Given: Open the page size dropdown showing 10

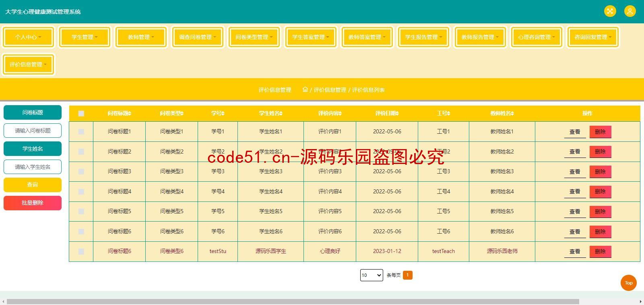Looking at the screenshot, I should click(x=372, y=275).
